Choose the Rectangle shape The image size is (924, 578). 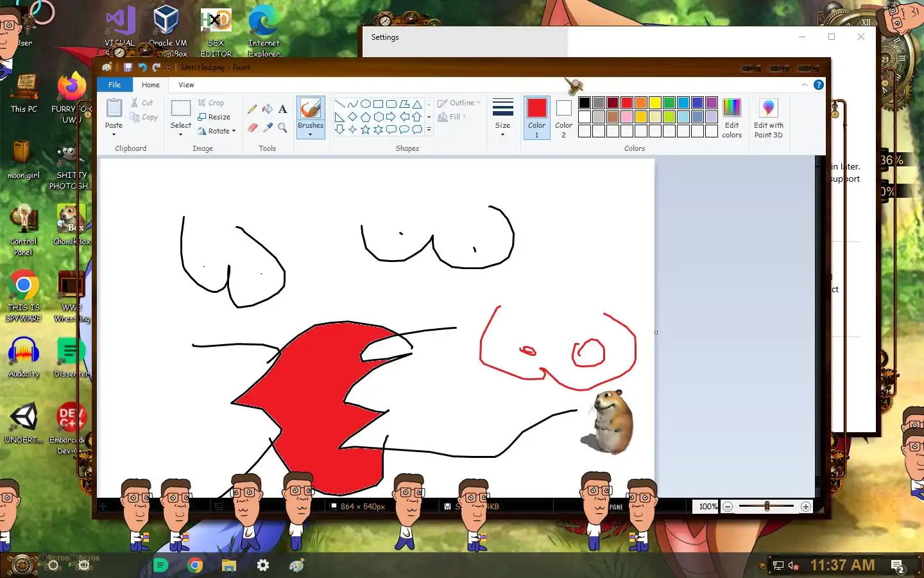coord(378,104)
